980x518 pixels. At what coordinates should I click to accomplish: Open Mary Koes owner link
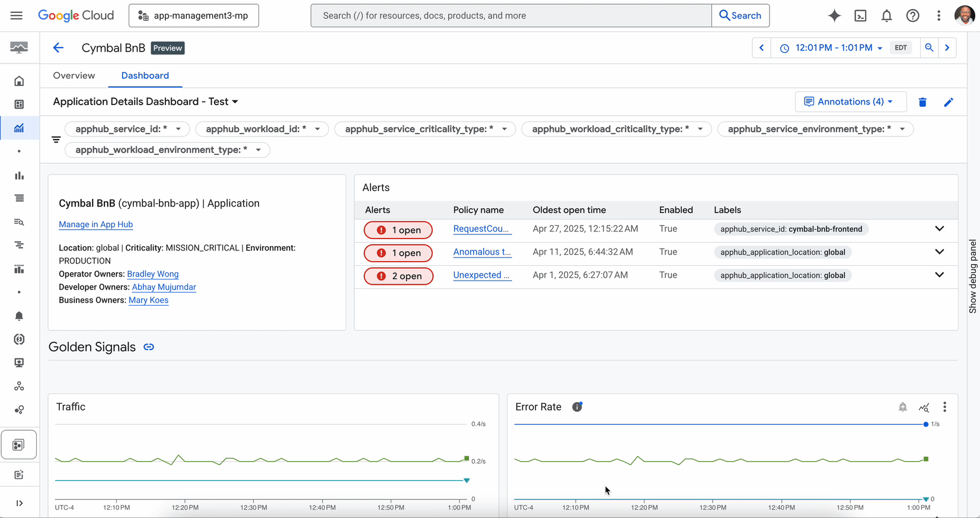coord(148,300)
